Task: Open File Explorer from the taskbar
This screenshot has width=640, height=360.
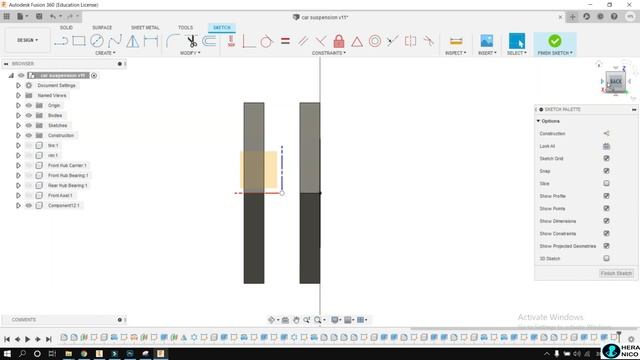Action: (x=69, y=353)
